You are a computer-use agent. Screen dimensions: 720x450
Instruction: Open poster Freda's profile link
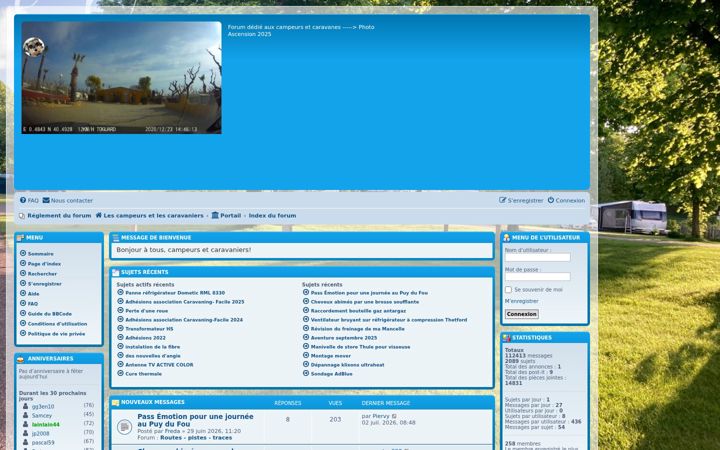click(173, 431)
